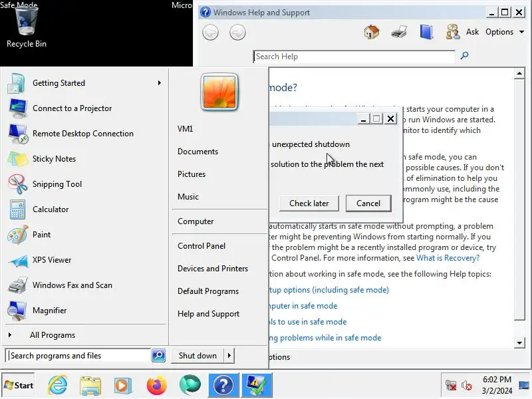This screenshot has height=399, width=532.
Task: Click the Help forward arrow button
Action: 237,33
